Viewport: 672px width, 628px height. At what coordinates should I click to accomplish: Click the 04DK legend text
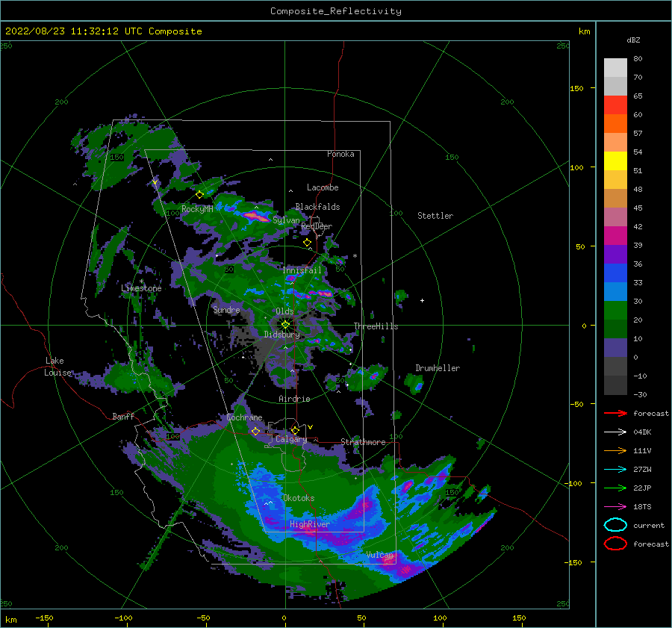(x=642, y=432)
